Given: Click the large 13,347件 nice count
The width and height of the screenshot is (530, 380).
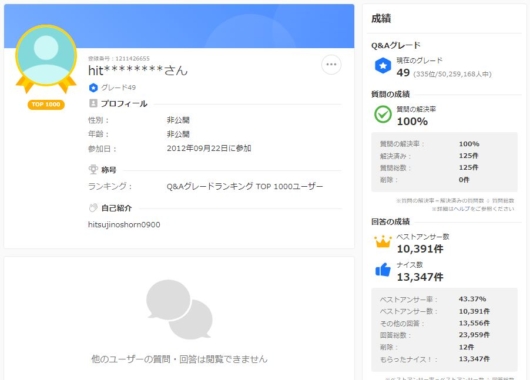Looking at the screenshot, I should pos(420,277).
